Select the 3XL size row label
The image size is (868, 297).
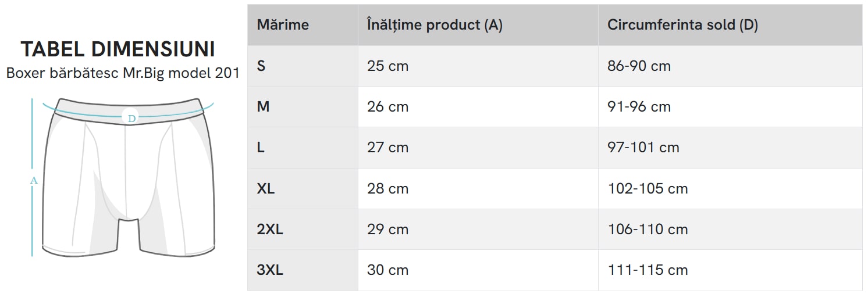270,270
